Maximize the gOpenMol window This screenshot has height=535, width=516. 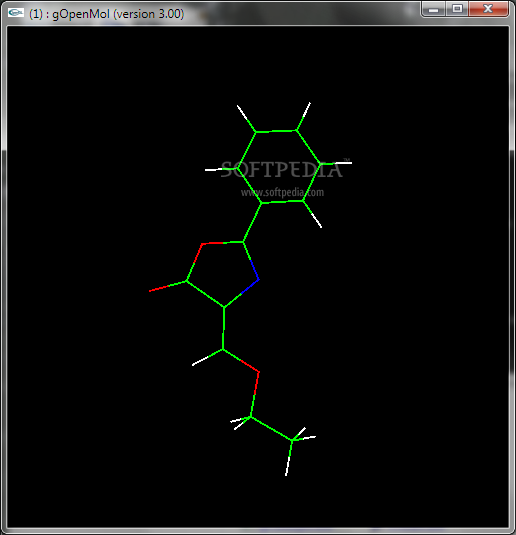[x=457, y=9]
